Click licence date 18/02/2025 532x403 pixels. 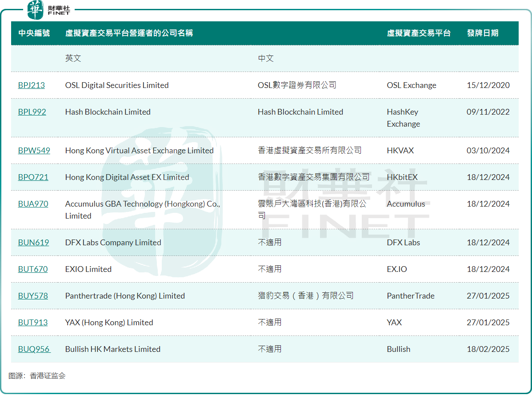[x=488, y=349]
